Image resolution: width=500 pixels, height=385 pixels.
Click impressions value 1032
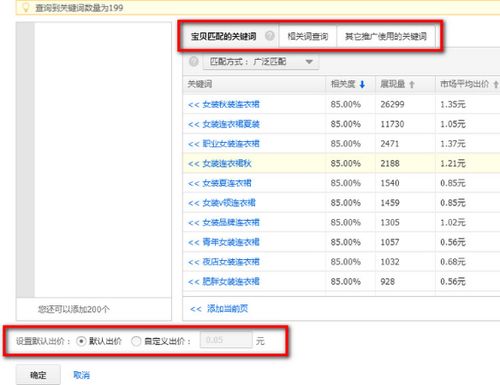tap(390, 262)
